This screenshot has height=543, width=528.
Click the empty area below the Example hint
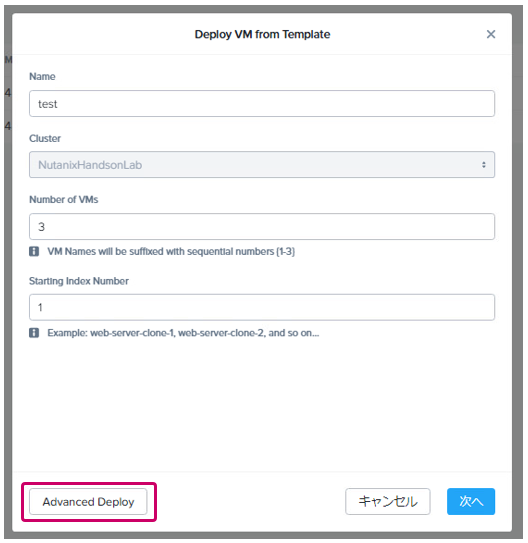click(262, 405)
